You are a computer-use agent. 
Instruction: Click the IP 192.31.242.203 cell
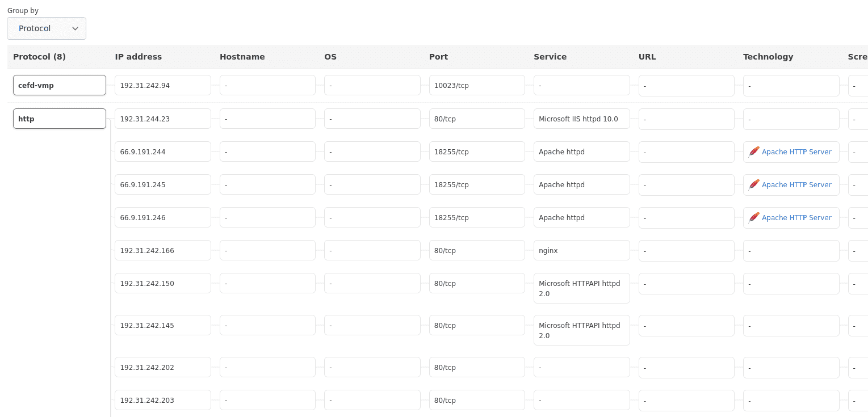tap(162, 400)
